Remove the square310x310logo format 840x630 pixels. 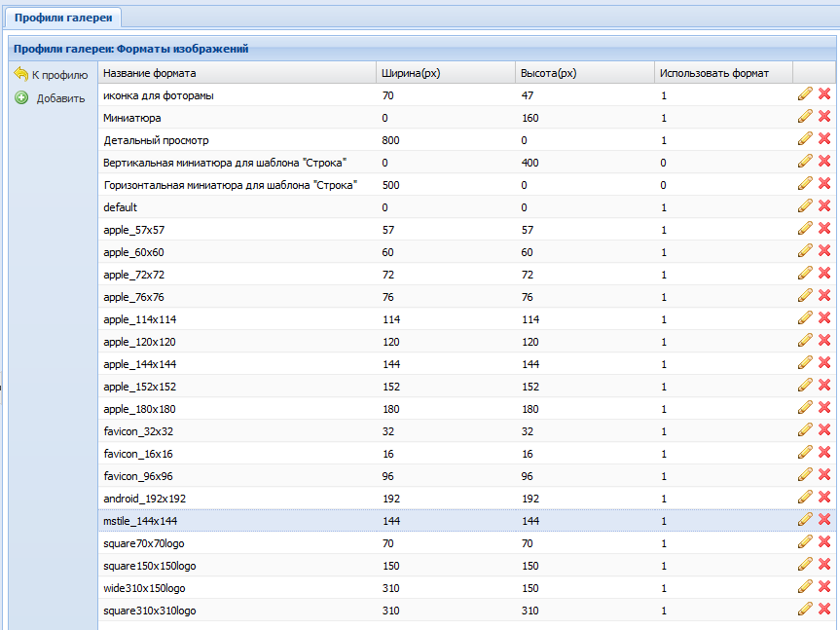pyautogui.click(x=824, y=610)
